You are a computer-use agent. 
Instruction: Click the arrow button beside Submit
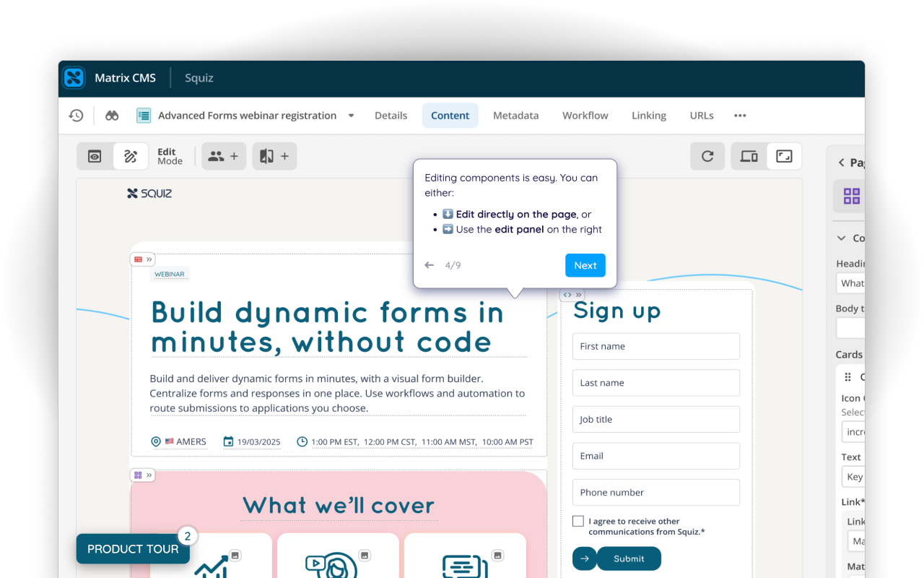pyautogui.click(x=584, y=558)
